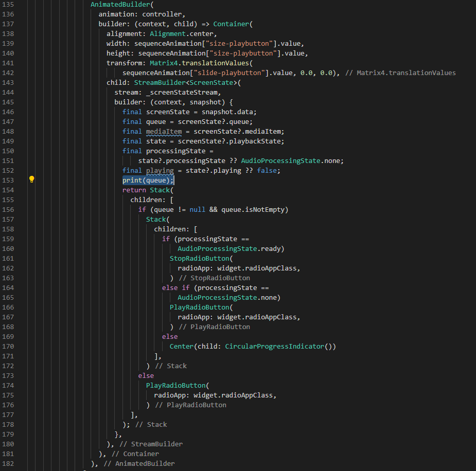Click line number 153 in the gutter
This screenshot has width=476, height=471.
pyautogui.click(x=8, y=180)
